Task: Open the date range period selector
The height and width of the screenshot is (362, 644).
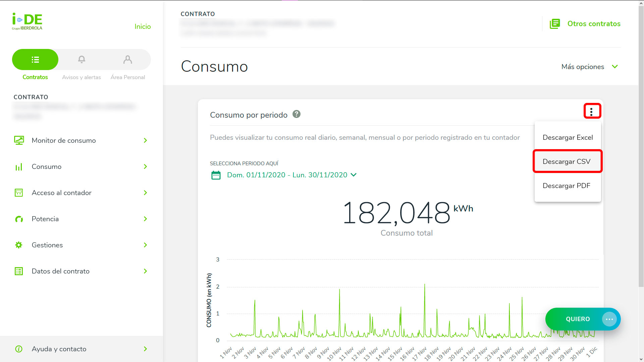Action: pyautogui.click(x=291, y=175)
